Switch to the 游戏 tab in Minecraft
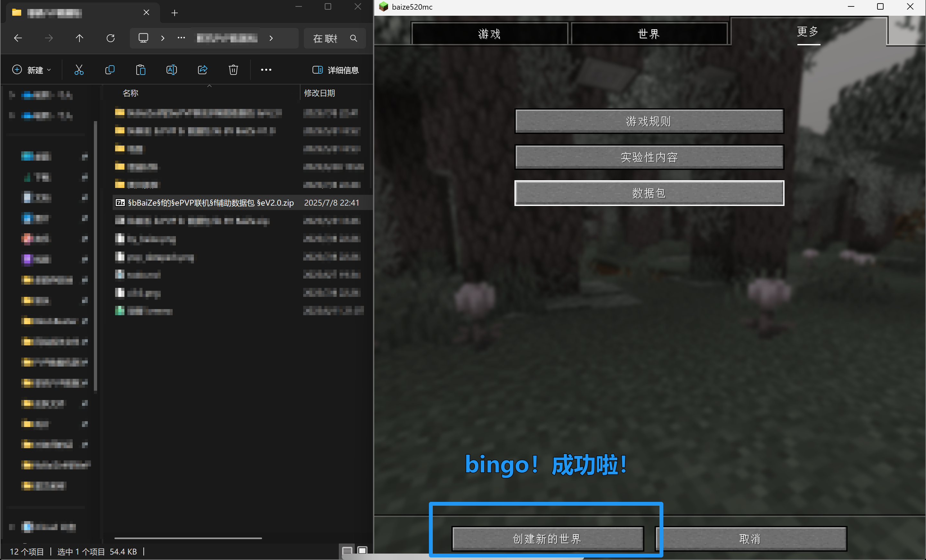The height and width of the screenshot is (560, 926). point(489,34)
